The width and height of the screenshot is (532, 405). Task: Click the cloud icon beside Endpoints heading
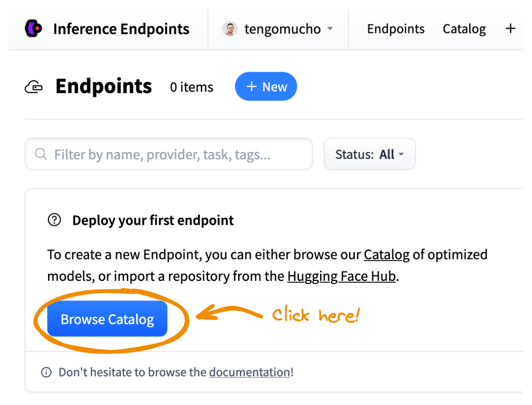click(x=33, y=86)
